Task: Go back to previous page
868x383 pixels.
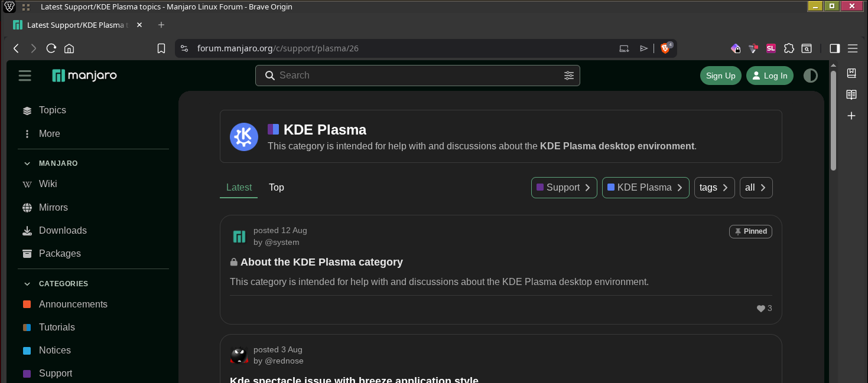Action: (x=17, y=48)
